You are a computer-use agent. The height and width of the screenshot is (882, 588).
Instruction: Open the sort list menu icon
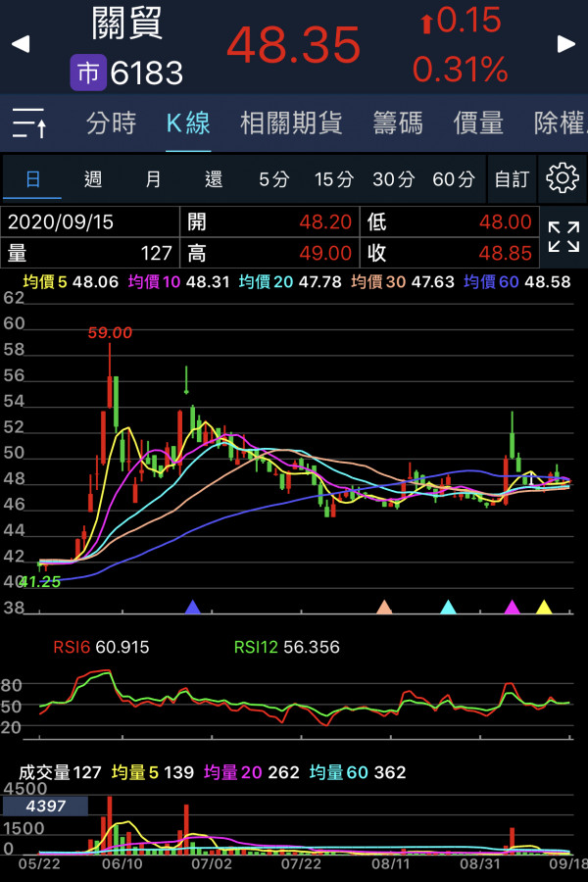point(29,123)
